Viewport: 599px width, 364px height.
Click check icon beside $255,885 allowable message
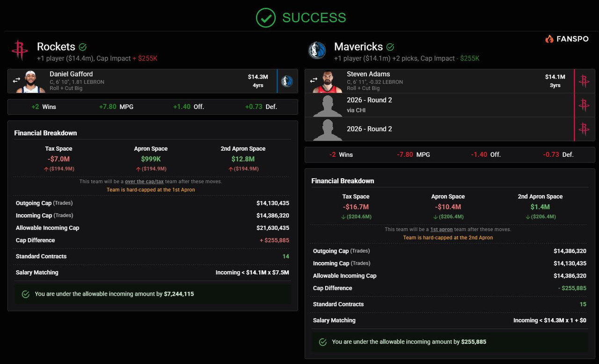[x=323, y=342]
